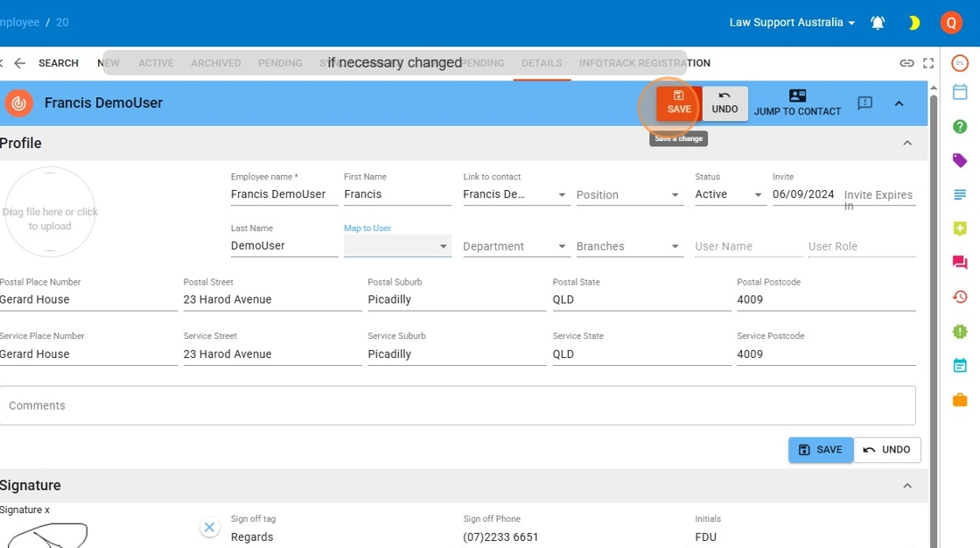This screenshot has height=548, width=980.
Task: Open the Position dropdown
Action: tap(629, 195)
